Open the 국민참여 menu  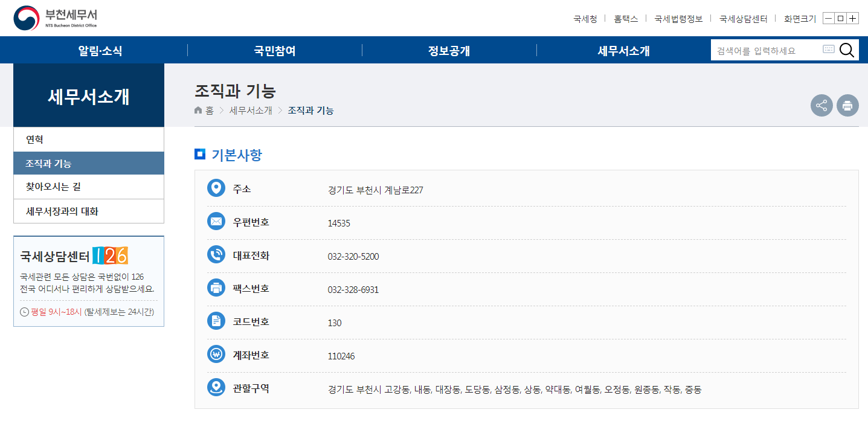(x=275, y=50)
